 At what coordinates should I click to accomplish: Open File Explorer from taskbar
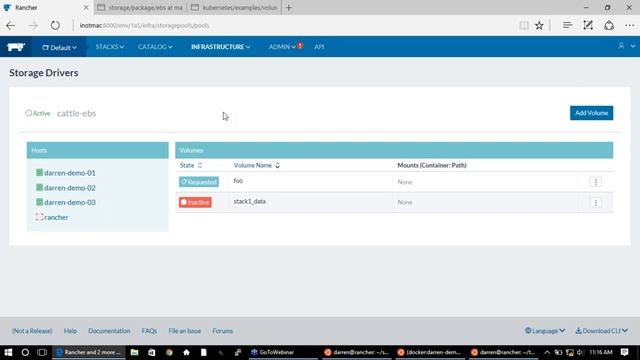coord(134,352)
